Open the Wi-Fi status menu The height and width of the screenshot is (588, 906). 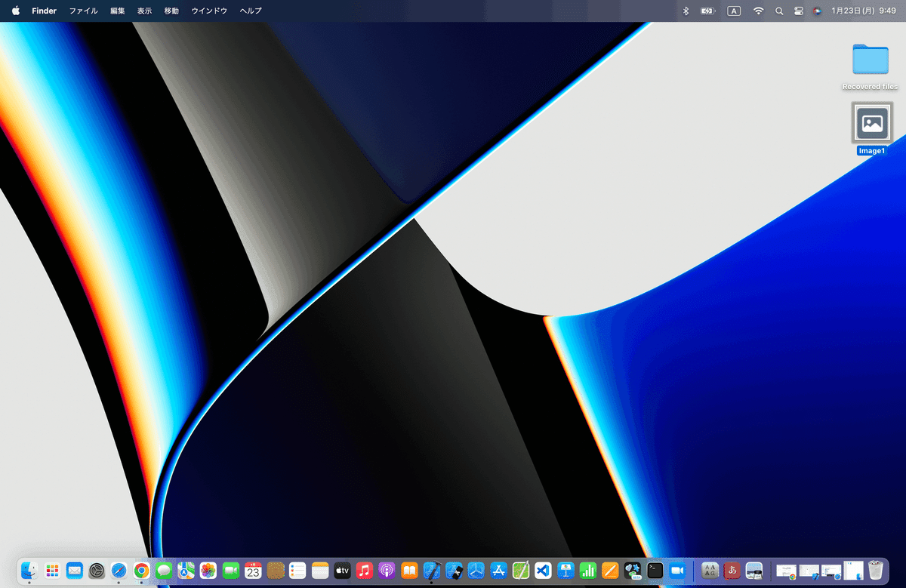click(x=758, y=11)
